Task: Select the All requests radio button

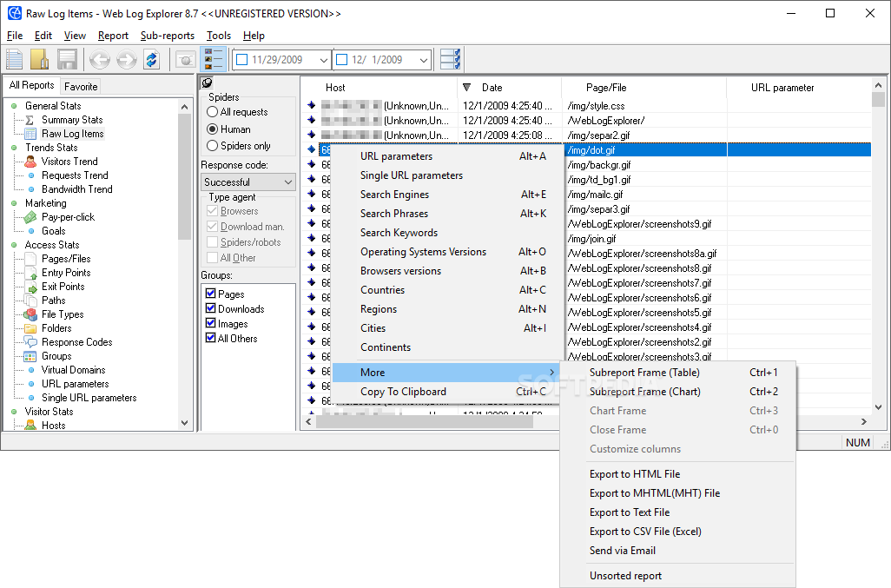Action: click(213, 112)
